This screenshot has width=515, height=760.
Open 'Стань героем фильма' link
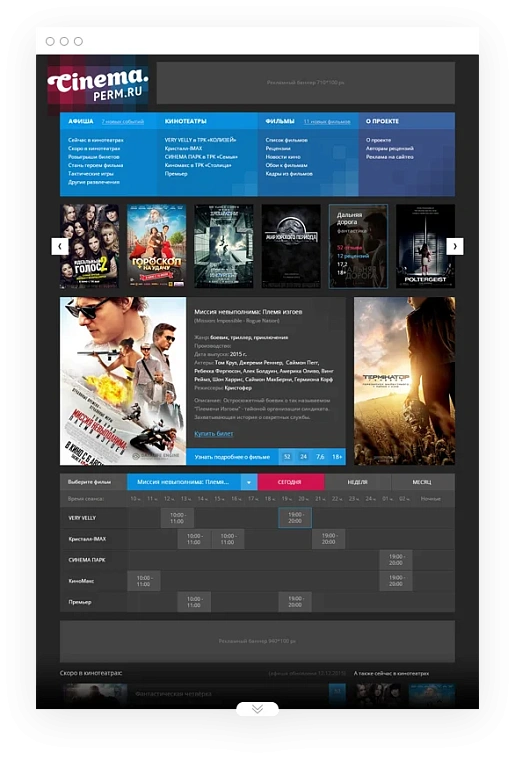click(95, 165)
